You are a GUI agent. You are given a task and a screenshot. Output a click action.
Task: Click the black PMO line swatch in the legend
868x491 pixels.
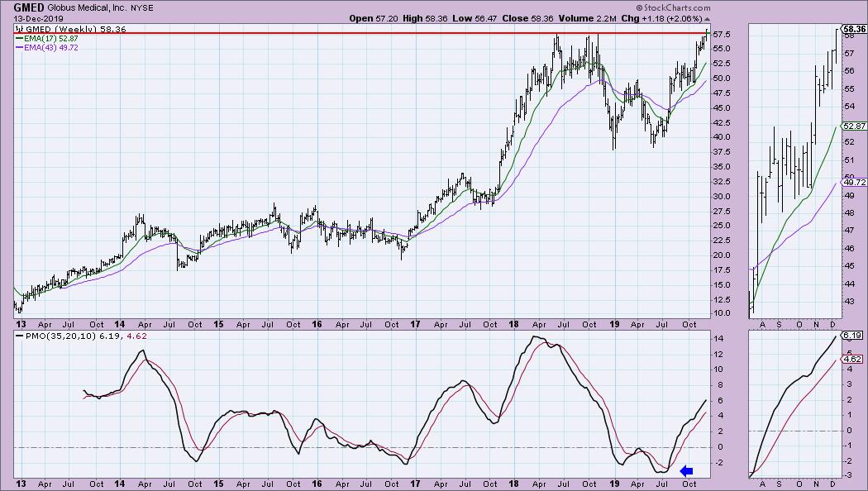pos(19,336)
